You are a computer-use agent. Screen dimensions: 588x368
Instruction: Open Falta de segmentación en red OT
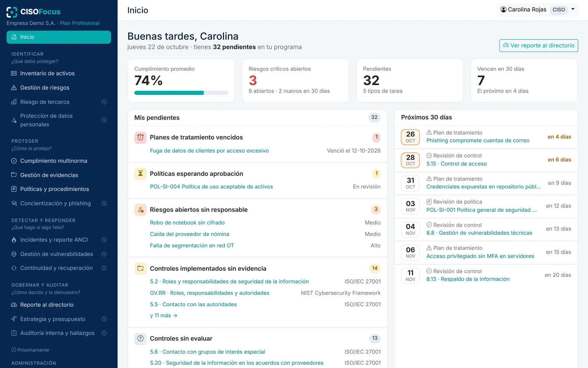pyautogui.click(x=192, y=246)
